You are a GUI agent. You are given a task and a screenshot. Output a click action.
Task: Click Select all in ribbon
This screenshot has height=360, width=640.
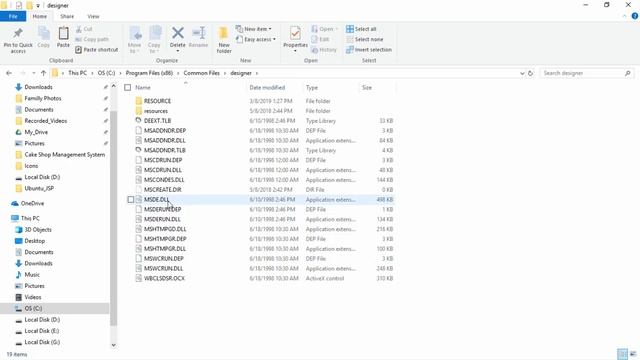pos(361,29)
